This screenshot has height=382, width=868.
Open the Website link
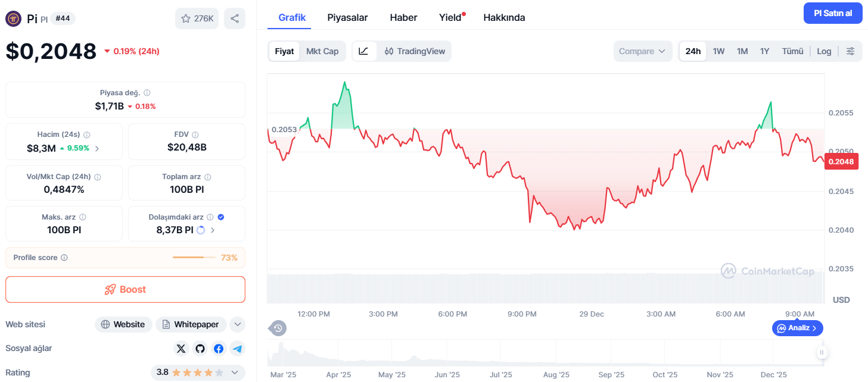click(123, 324)
